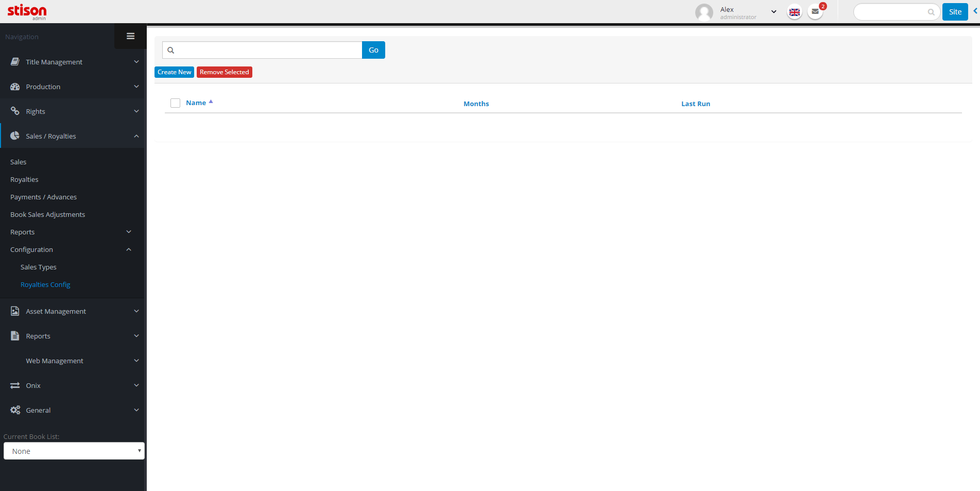The image size is (980, 491).
Task: Click the Production palette icon
Action: [x=15, y=87]
